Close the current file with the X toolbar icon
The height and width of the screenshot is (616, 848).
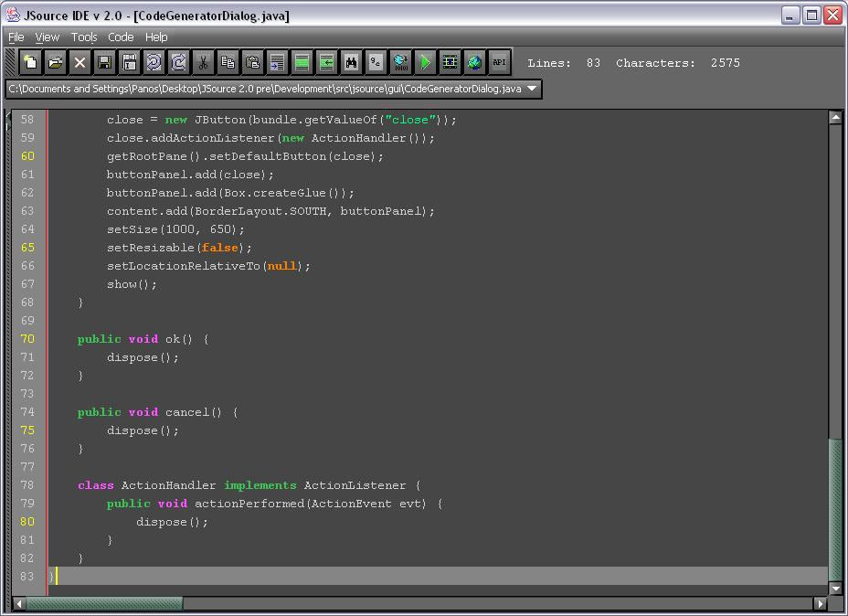point(80,63)
